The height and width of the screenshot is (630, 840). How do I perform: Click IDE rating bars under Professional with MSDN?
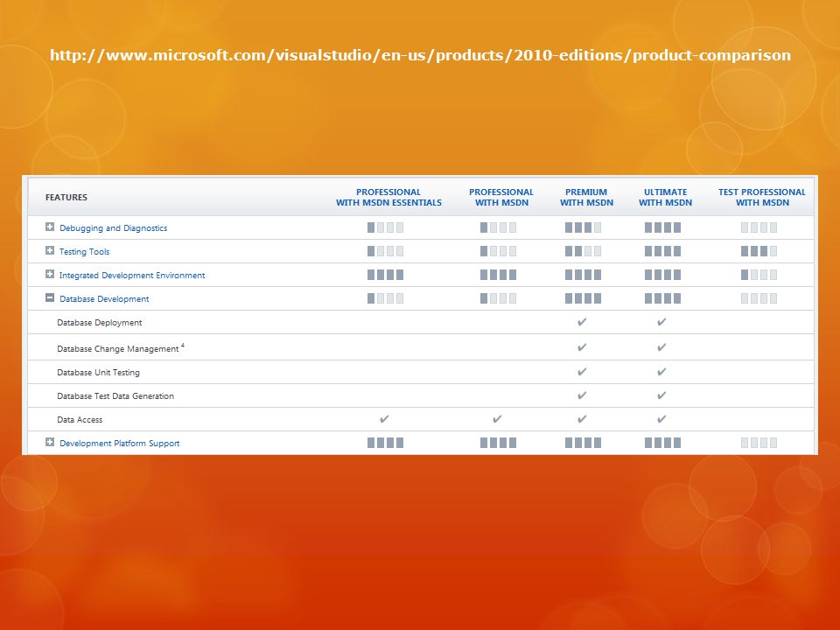tap(498, 275)
